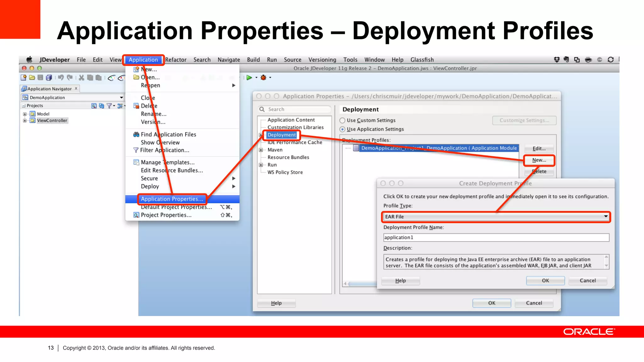Expand the Model project node
The image size is (644, 362).
pos(25,114)
